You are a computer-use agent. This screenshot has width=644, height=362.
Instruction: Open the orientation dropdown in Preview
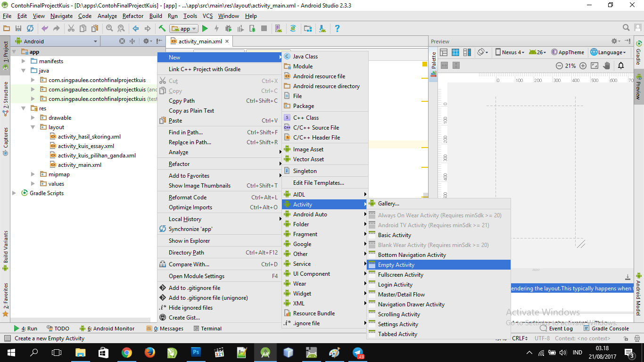click(483, 52)
